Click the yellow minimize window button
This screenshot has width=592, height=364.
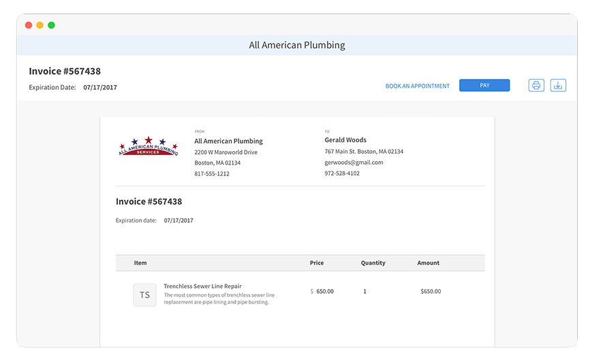[x=40, y=25]
